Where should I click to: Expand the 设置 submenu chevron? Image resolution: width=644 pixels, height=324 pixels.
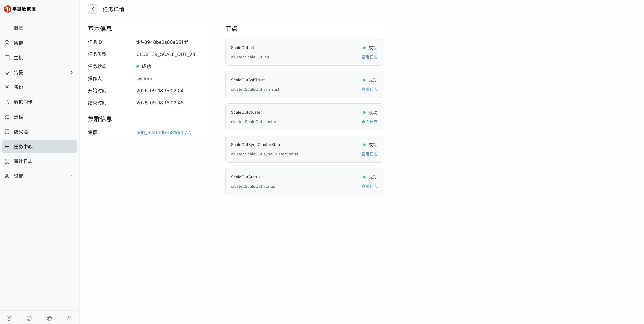point(72,176)
